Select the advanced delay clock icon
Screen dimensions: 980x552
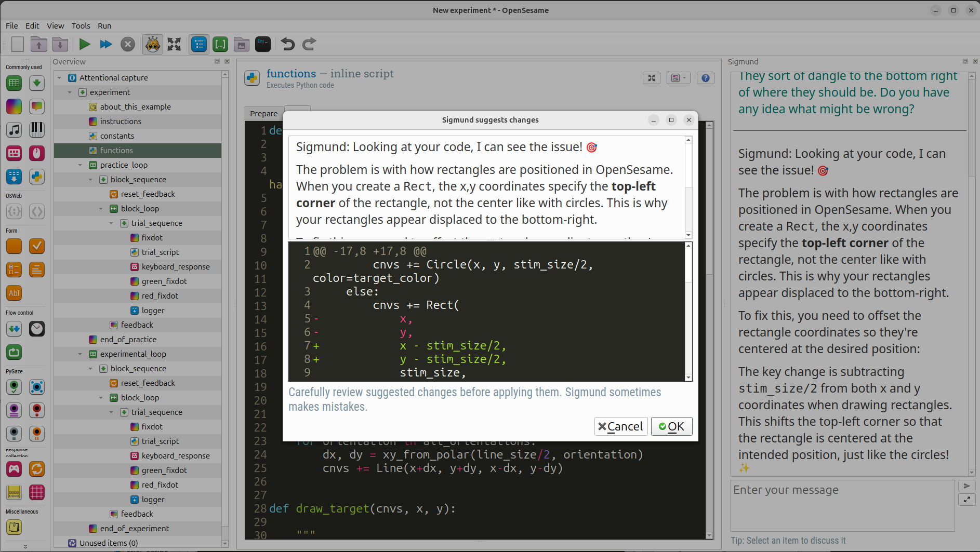coord(37,329)
